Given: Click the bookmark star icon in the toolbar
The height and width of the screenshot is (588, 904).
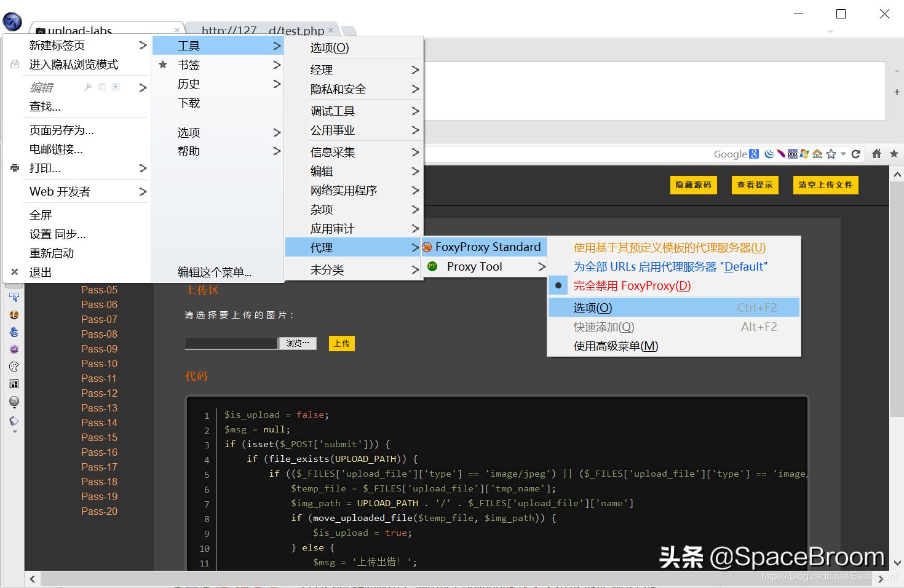Looking at the screenshot, I should pyautogui.click(x=895, y=154).
